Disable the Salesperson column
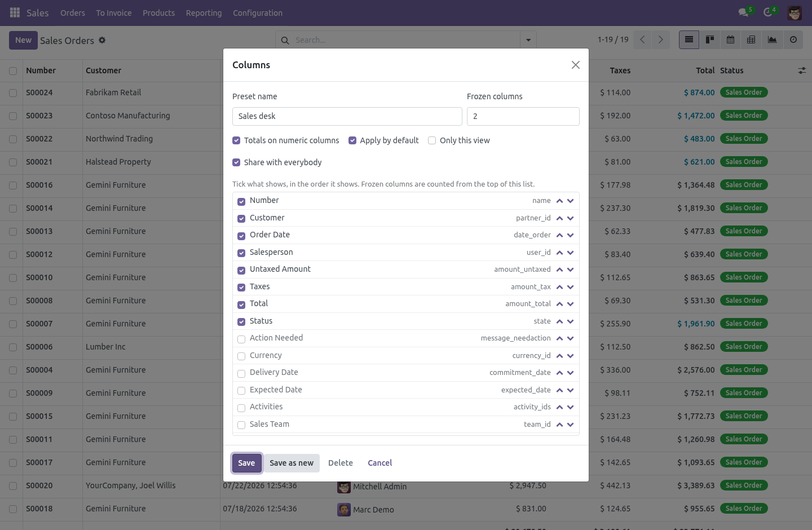The width and height of the screenshot is (812, 530). pos(241,253)
